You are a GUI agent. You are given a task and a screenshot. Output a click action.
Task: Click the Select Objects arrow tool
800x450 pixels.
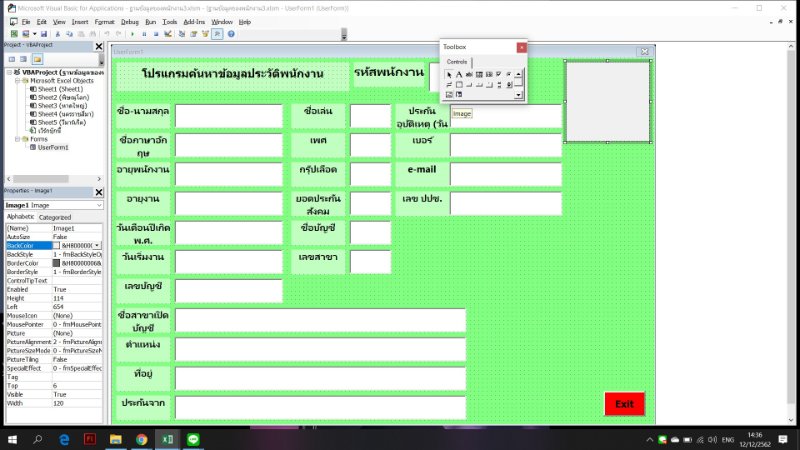pyautogui.click(x=449, y=75)
